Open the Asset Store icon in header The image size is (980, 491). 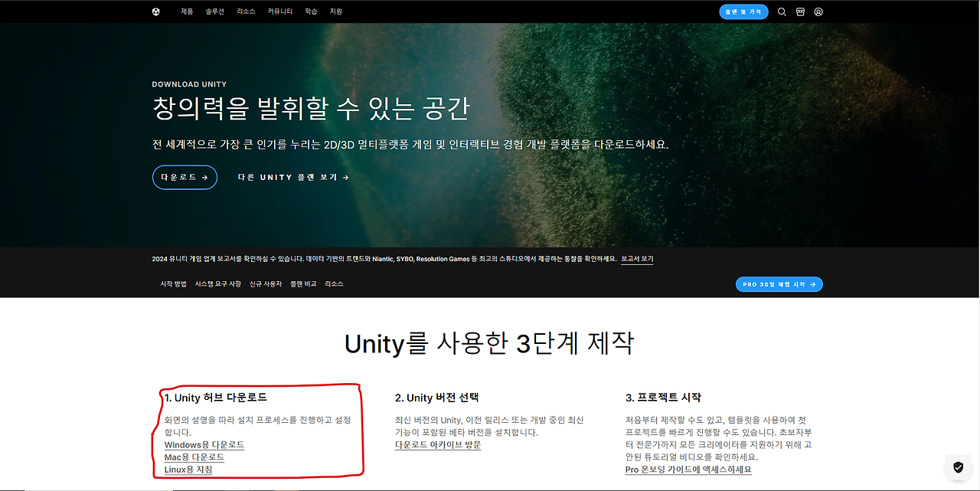[800, 11]
